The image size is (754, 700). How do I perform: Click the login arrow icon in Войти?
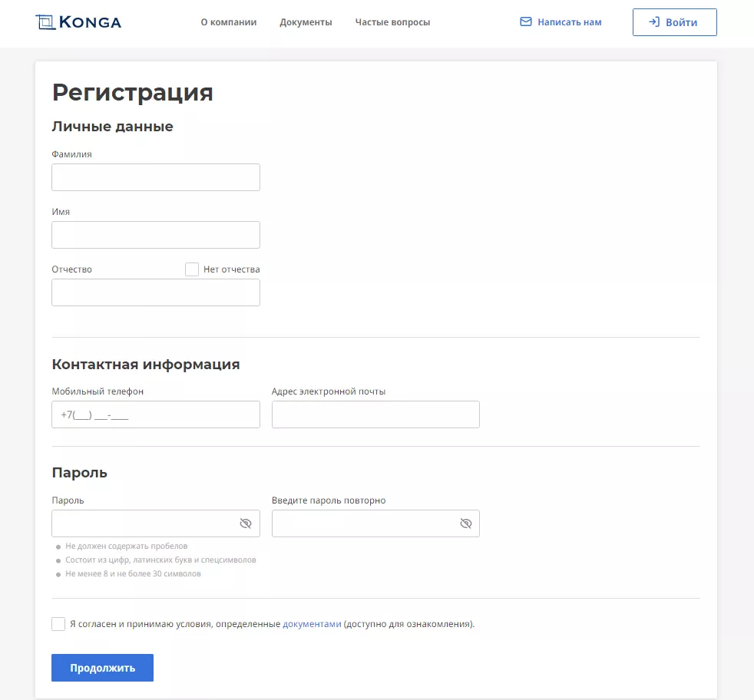point(654,22)
